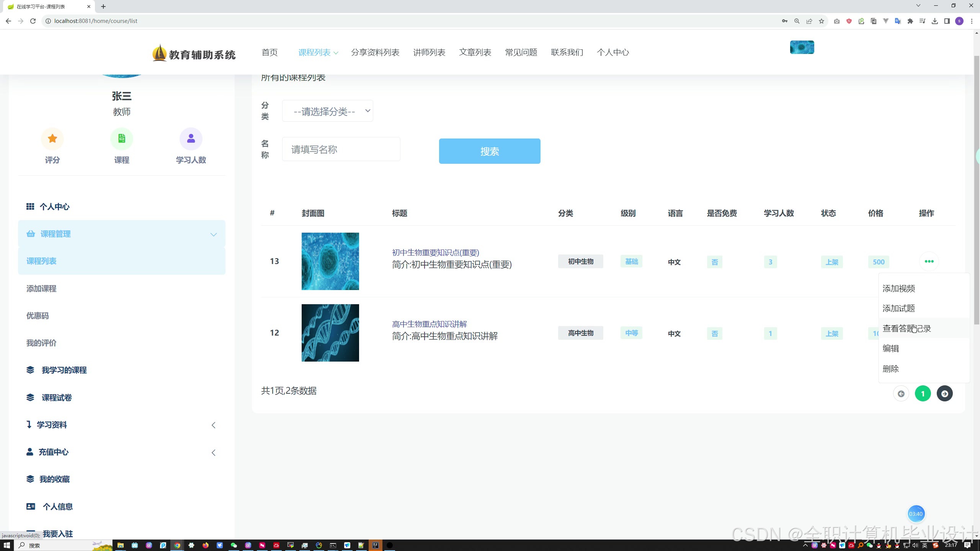Open WeChat from the Windows taskbar

(234, 545)
